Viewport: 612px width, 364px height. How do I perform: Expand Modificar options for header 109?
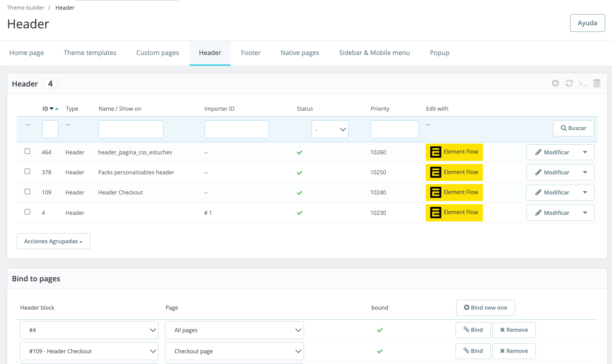(x=585, y=192)
